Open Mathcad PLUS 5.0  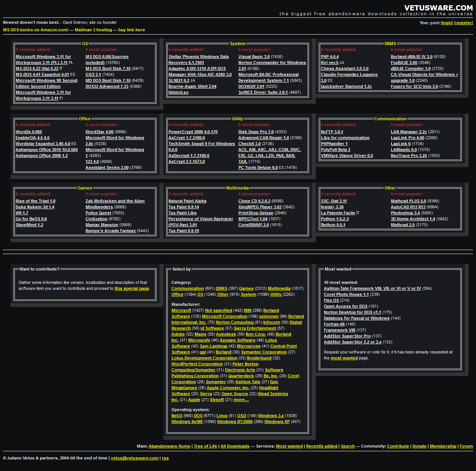pos(408,201)
